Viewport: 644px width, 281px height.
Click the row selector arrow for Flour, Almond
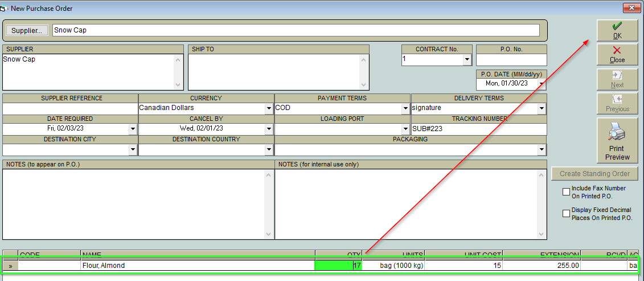pyautogui.click(x=10, y=266)
